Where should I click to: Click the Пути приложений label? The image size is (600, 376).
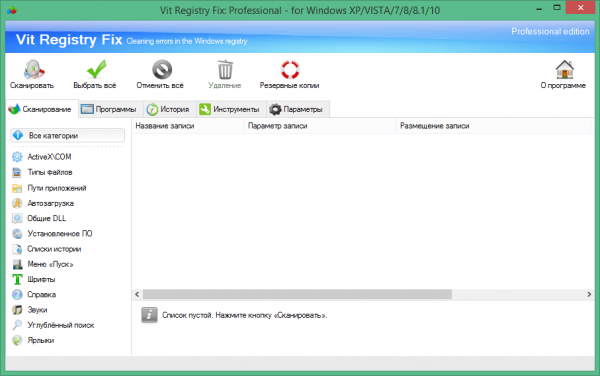[57, 188]
